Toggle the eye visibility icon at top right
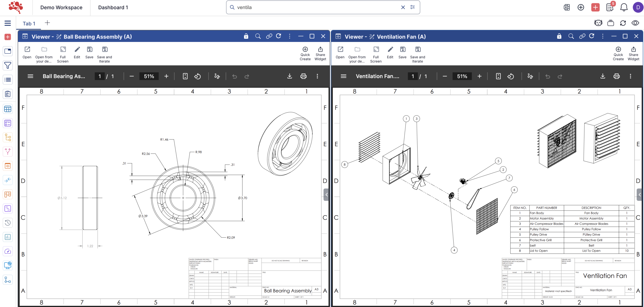 point(635,23)
